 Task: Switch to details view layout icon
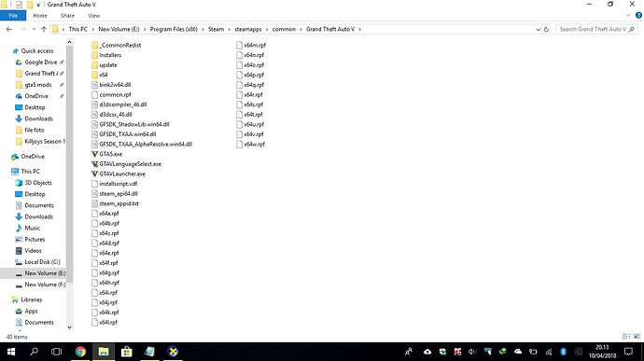(x=626, y=337)
